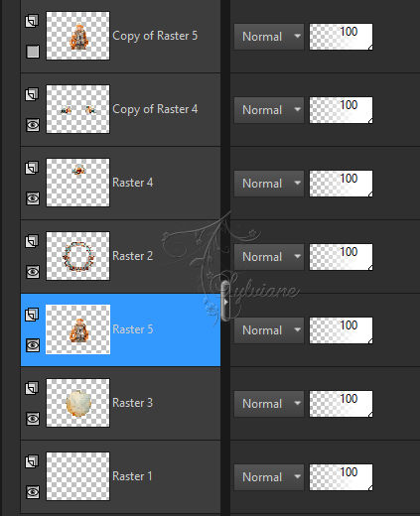
Task: Open Normal blend mode dropdown for Raster 4
Action: (269, 184)
